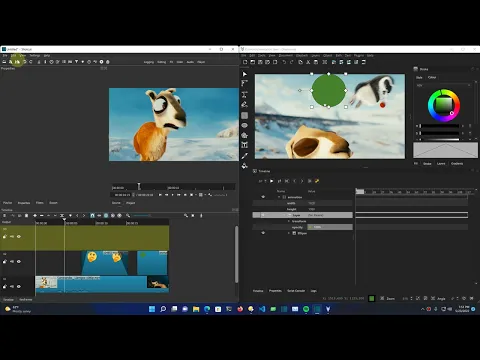This screenshot has height=360, width=480.
Task: Lock the top olive video track
Action: pyautogui.click(x=5, y=237)
